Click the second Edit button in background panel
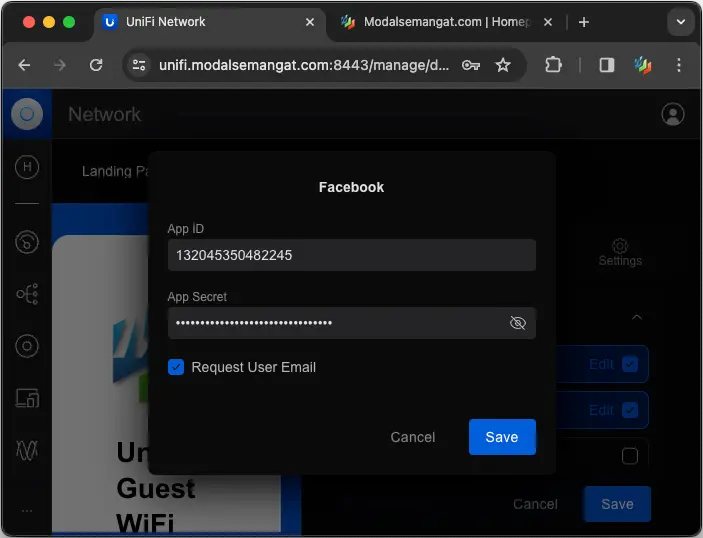The height and width of the screenshot is (538, 703). 601,410
